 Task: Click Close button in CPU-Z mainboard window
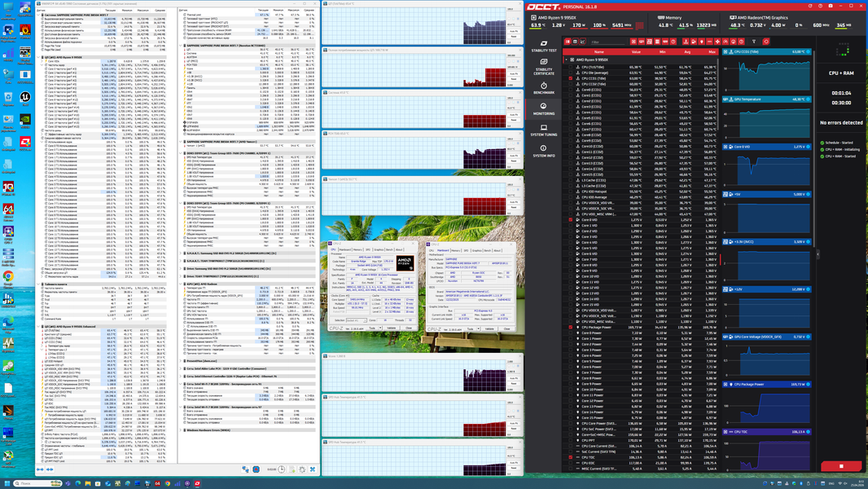pos(506,329)
